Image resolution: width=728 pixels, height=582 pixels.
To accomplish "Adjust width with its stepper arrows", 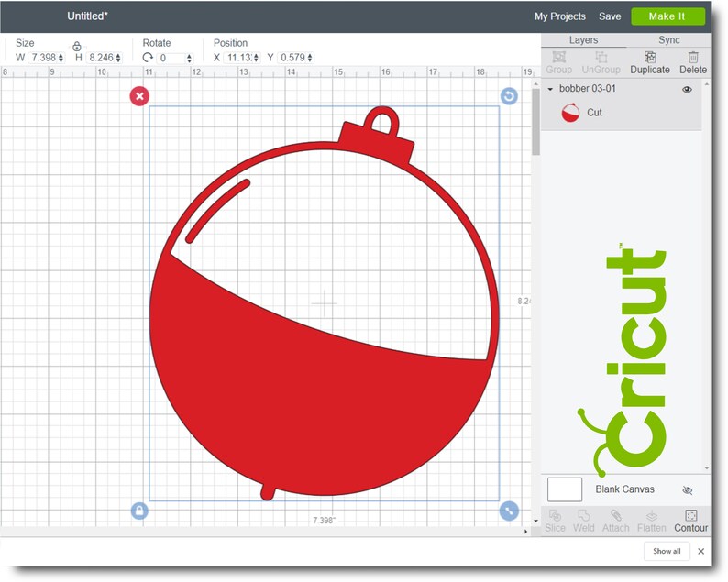I will point(61,58).
